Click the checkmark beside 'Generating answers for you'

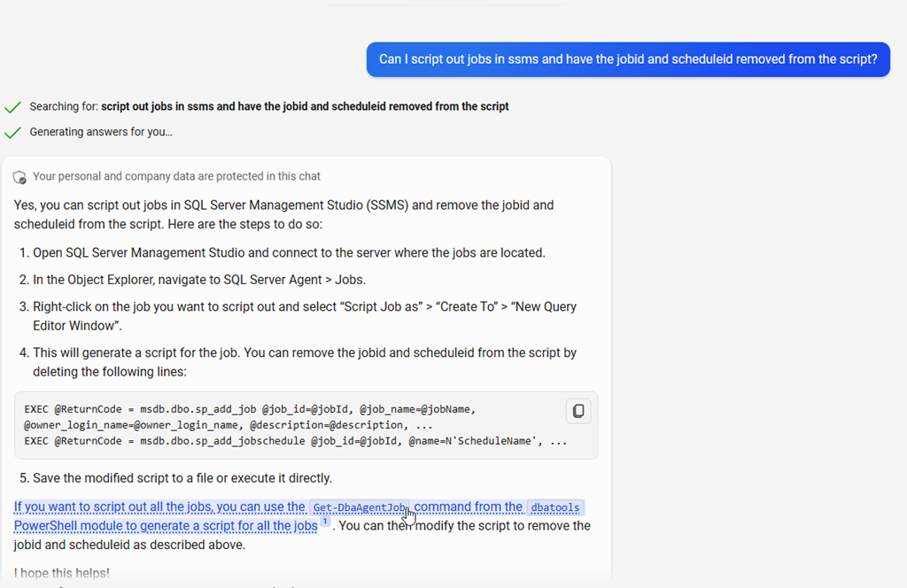click(12, 133)
